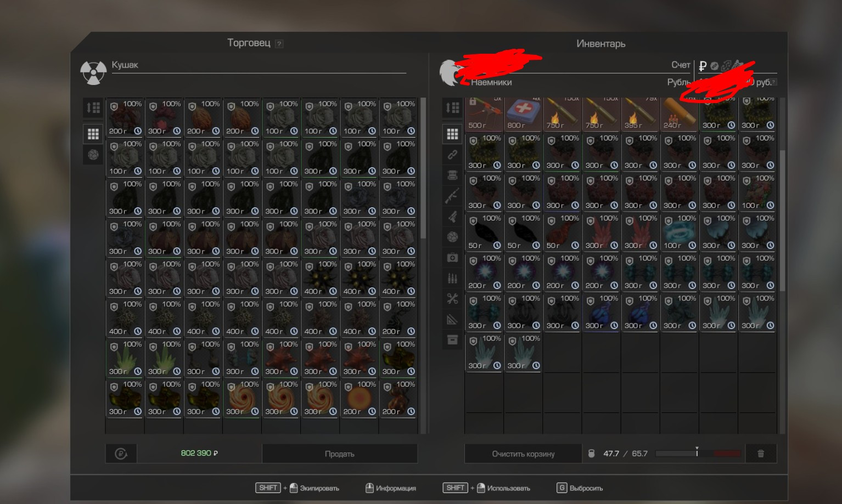This screenshot has height=504, width=842.
Task: Filter trader items by artifacts
Action: coord(93,155)
